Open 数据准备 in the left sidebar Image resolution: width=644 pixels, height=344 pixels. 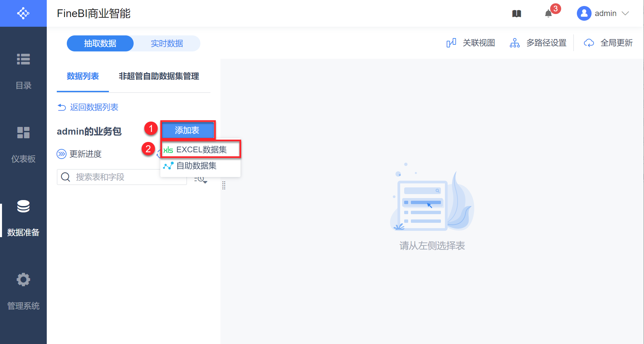(23, 219)
